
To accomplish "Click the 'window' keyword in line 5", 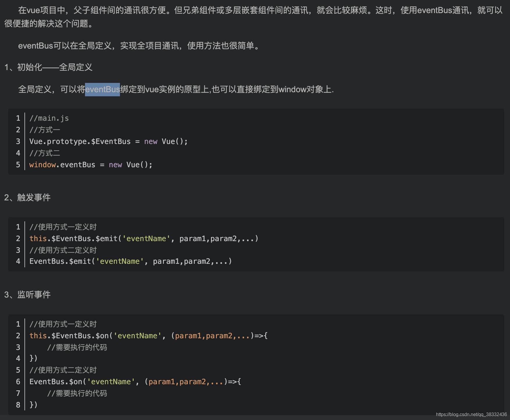I will coord(42,165).
